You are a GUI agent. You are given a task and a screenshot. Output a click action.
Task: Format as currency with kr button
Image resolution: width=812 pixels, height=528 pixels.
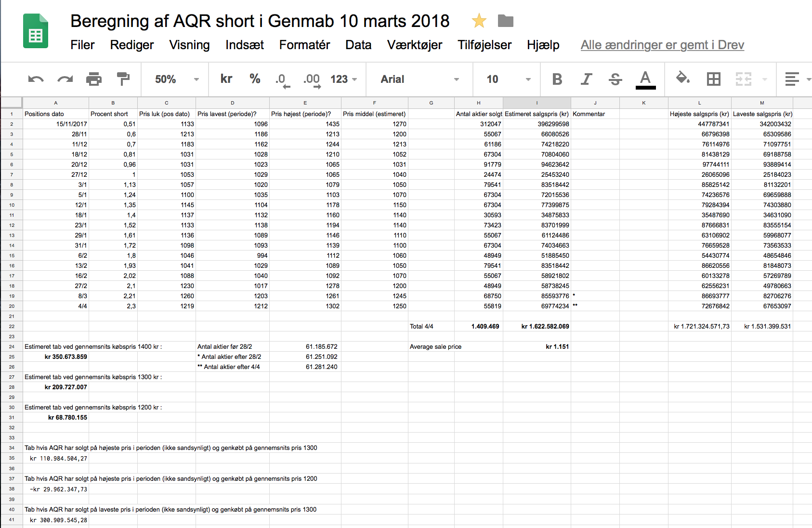click(226, 79)
